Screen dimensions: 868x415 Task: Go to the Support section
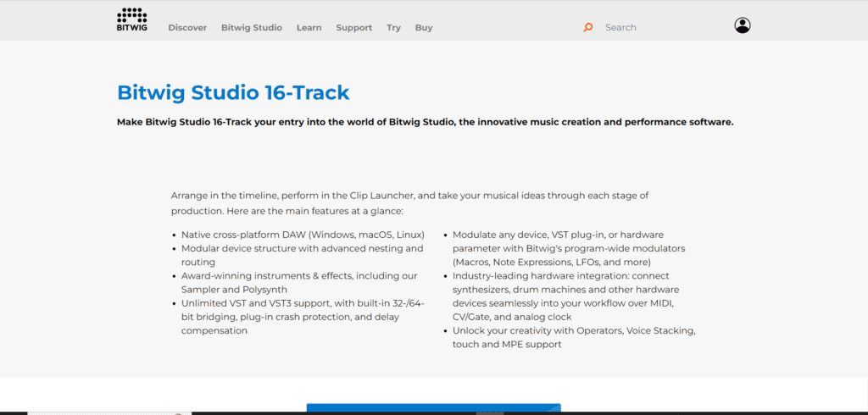353,28
